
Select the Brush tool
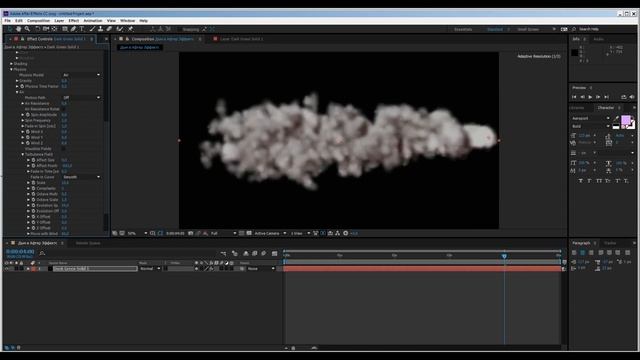pyautogui.click(x=92, y=29)
